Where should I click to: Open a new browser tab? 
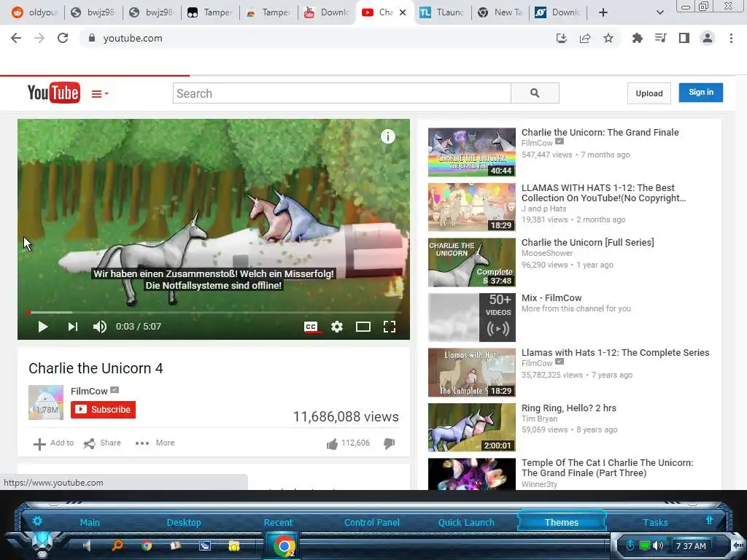click(x=603, y=12)
